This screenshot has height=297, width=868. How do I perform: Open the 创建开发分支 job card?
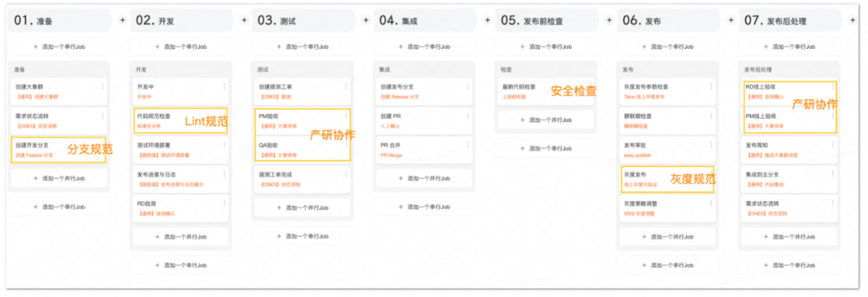(x=59, y=150)
